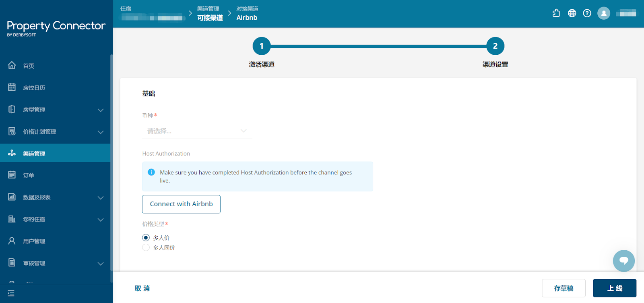Click step 2 渠道设置 circle

point(495,46)
